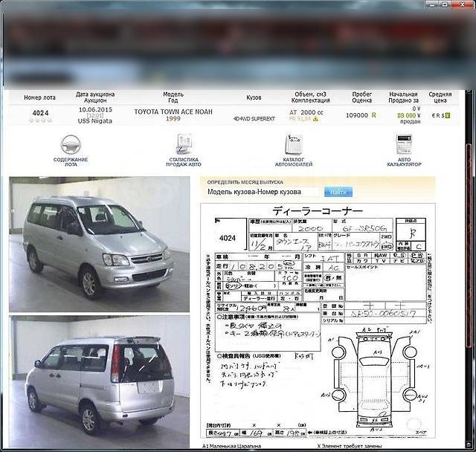The height and width of the screenshot is (452, 476).
Task: Click the Модель кузова-Номер кузова input field
Action: (x=263, y=192)
